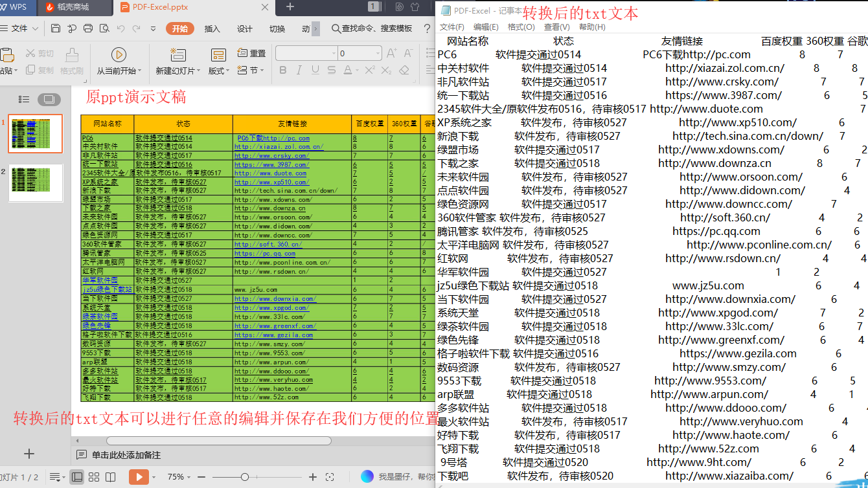Open the 设计 ribbon tab
868x488 pixels.
pos(244,28)
